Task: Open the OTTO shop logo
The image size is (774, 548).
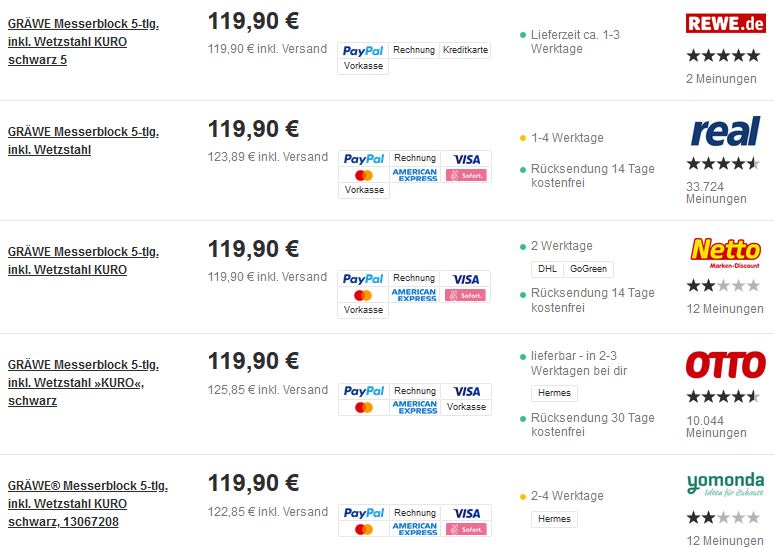Action: pos(726,365)
